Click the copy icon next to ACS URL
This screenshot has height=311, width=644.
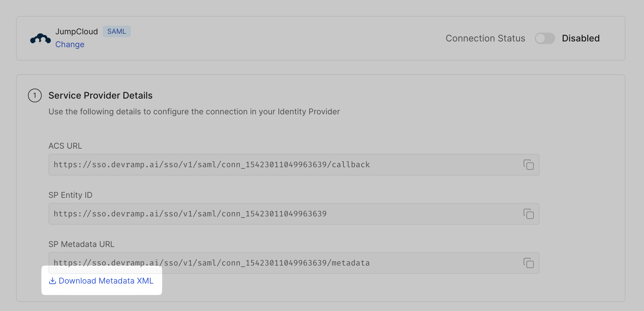(x=528, y=165)
